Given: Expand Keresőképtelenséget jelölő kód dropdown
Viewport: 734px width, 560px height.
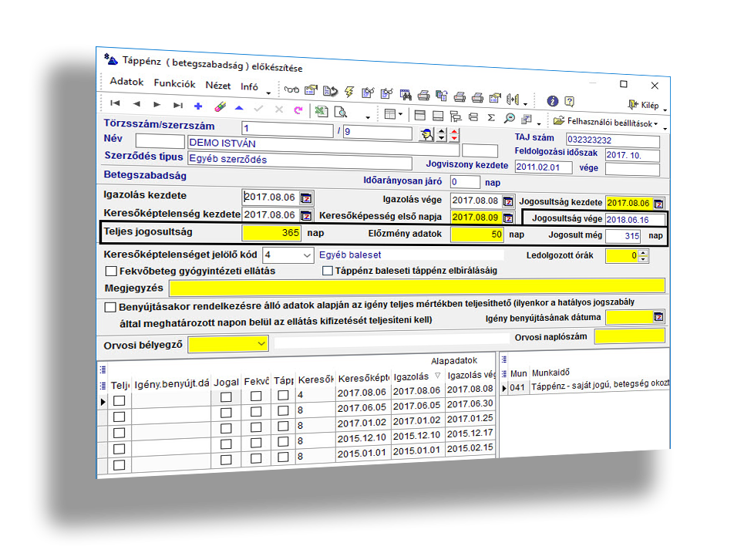Looking at the screenshot, I should point(307,255).
